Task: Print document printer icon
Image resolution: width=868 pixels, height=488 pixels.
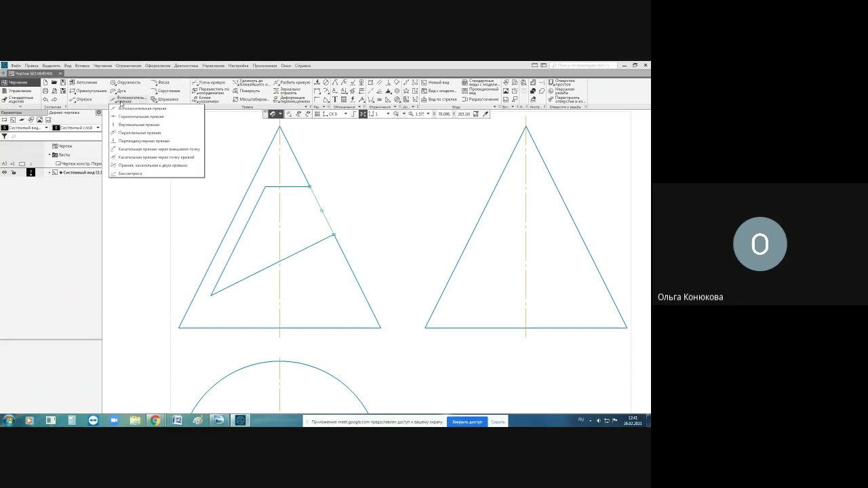Action: click(45, 90)
